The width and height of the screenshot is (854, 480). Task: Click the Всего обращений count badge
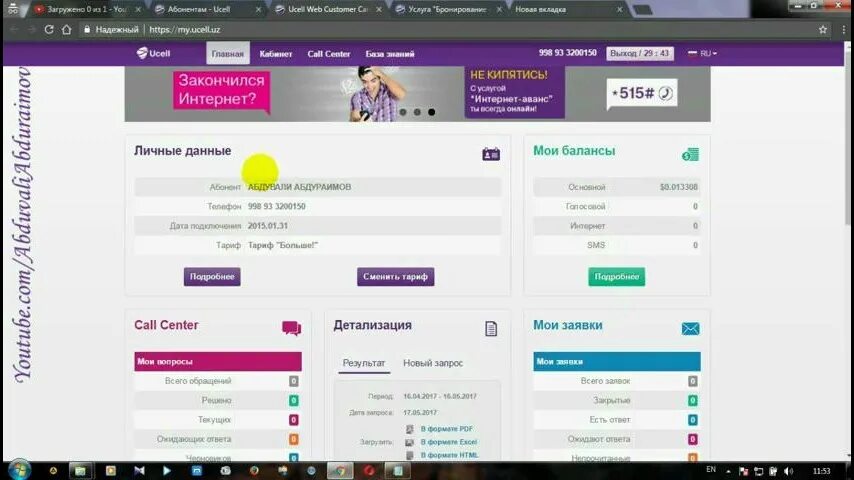point(294,381)
